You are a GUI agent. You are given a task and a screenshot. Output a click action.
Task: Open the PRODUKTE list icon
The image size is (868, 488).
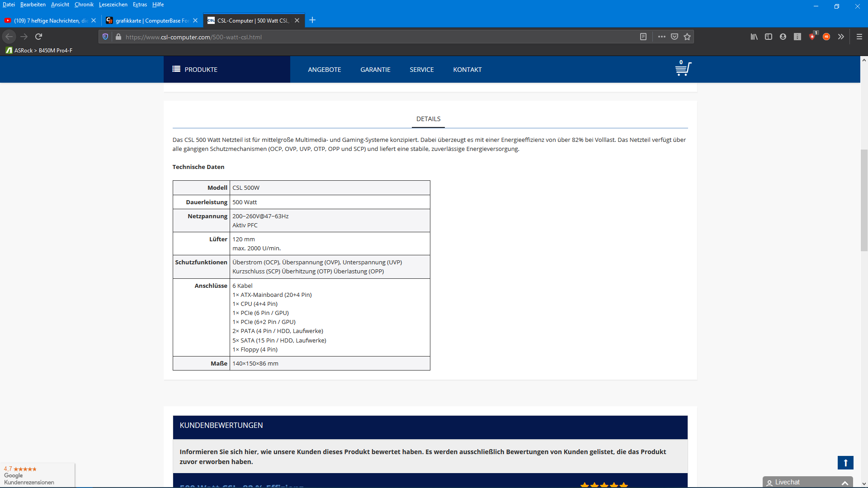[x=176, y=69]
